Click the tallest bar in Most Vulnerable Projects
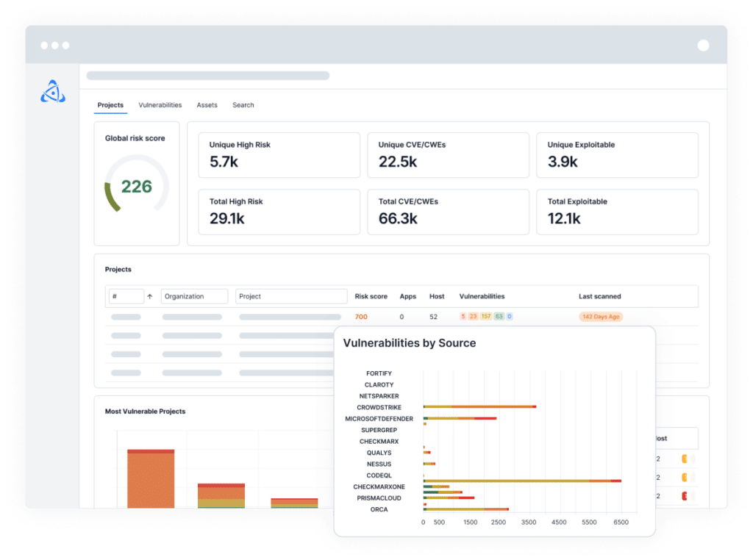 [x=149, y=478]
